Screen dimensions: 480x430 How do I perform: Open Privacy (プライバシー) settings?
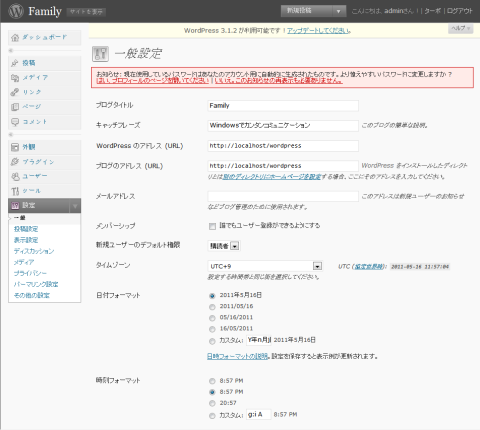(30, 273)
